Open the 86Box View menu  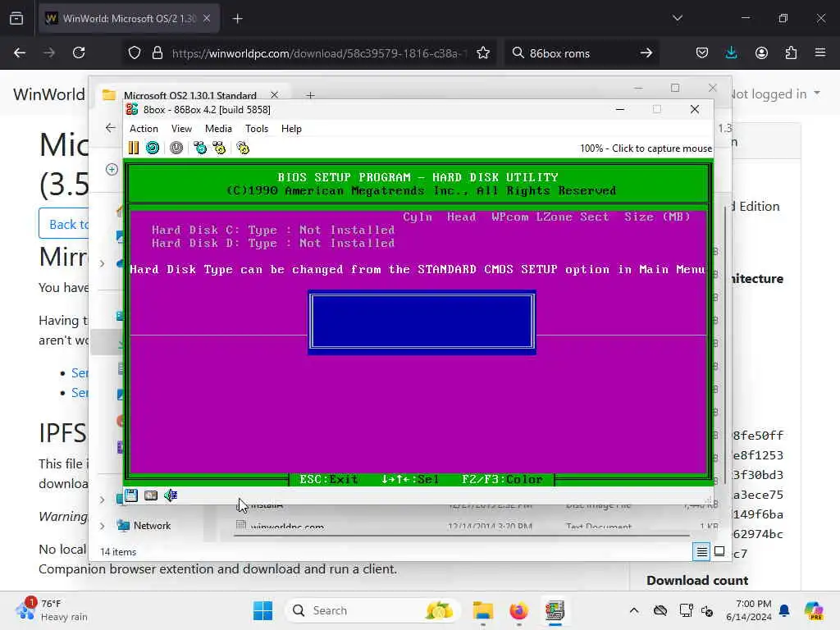click(x=181, y=129)
